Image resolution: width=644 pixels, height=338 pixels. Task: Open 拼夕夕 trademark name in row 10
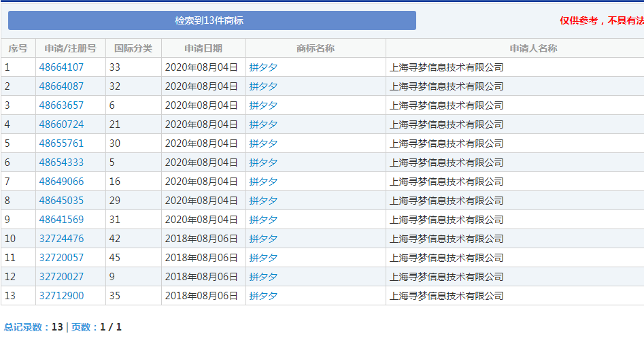(263, 239)
